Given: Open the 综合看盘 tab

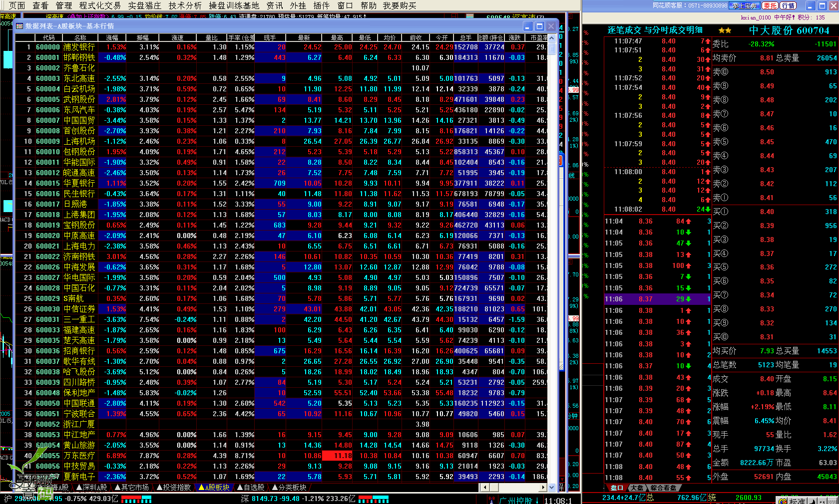Looking at the screenshot, I should click(663, 488).
